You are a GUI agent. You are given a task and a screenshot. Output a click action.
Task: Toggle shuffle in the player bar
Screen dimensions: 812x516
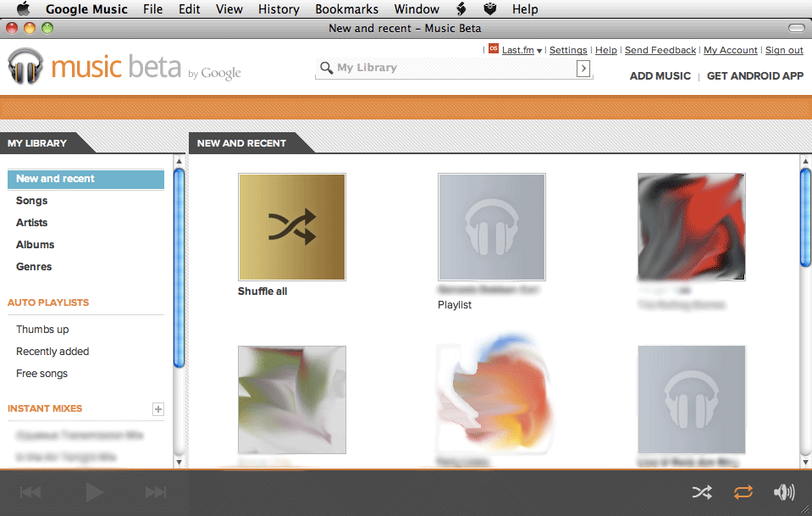[702, 492]
